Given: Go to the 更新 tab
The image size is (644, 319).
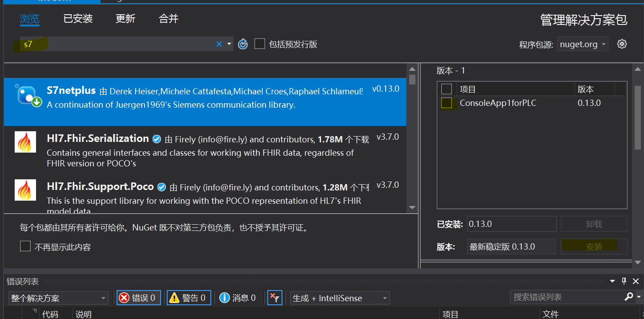Looking at the screenshot, I should click(x=125, y=19).
